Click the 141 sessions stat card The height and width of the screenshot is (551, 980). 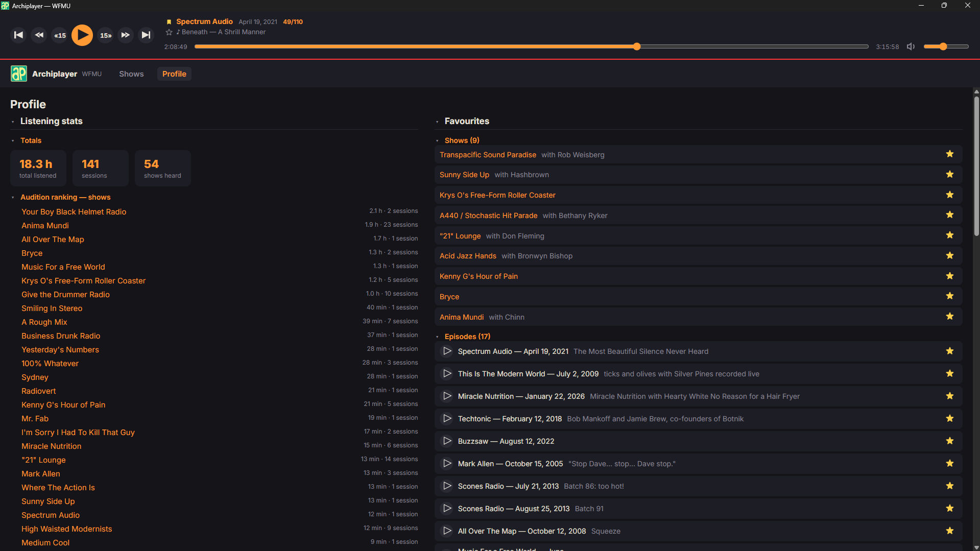101,169
